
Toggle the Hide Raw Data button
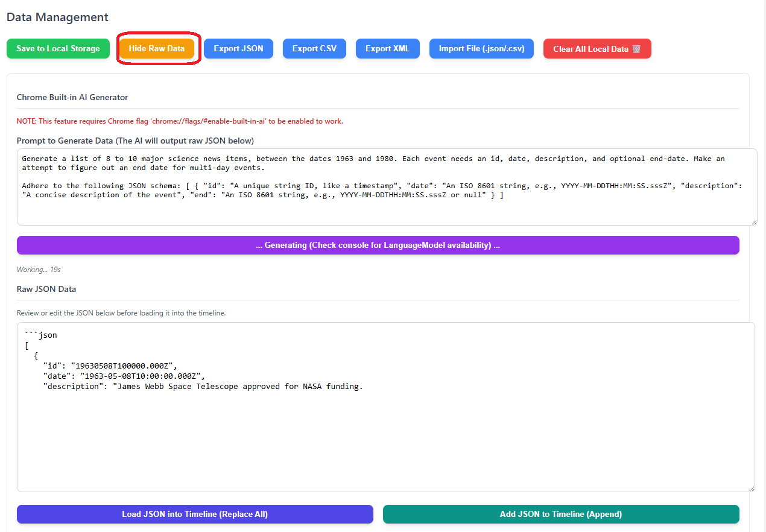pyautogui.click(x=157, y=49)
